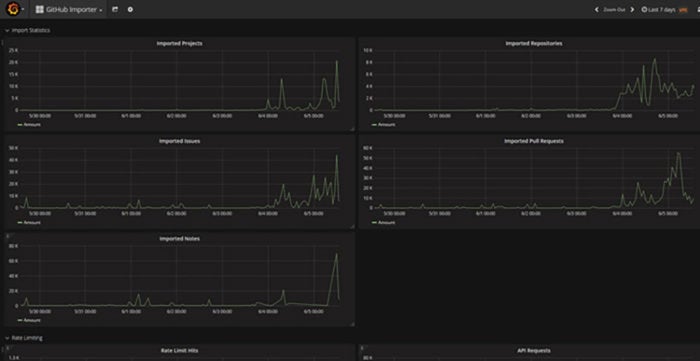Click the share dashboard icon
The width and height of the screenshot is (700, 361).
115,9
